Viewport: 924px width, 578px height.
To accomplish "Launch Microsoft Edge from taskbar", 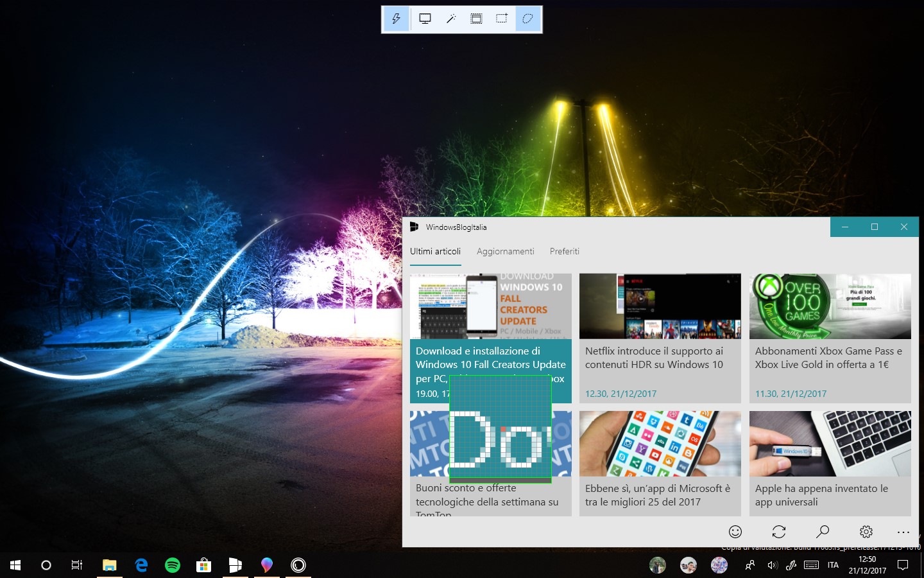I will point(141,565).
